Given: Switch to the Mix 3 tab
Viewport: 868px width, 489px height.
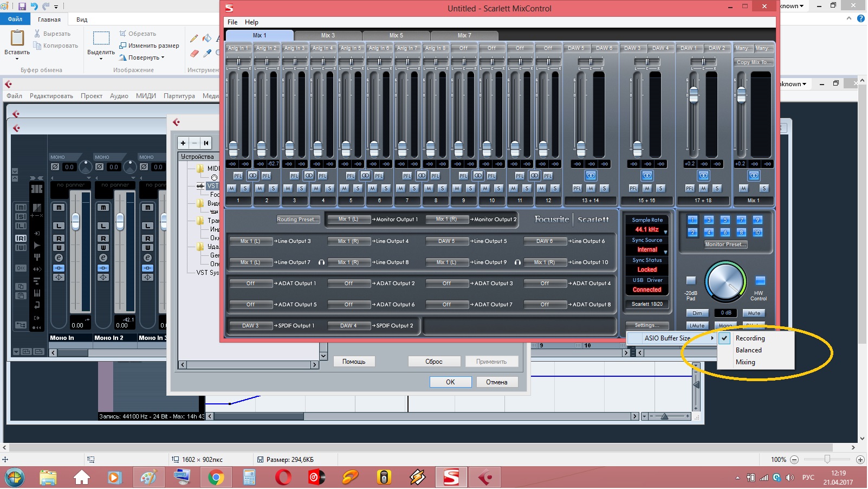Looking at the screenshot, I should pyautogui.click(x=328, y=36).
